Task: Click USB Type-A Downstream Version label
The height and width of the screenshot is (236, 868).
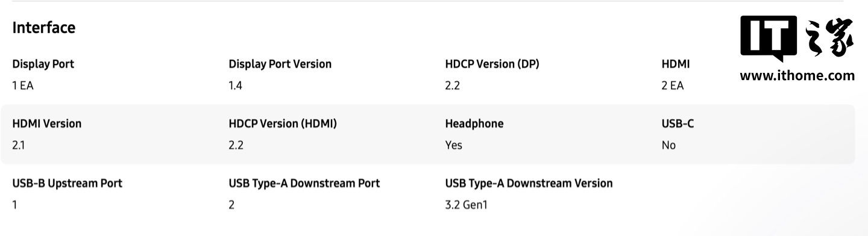Action: click(529, 183)
